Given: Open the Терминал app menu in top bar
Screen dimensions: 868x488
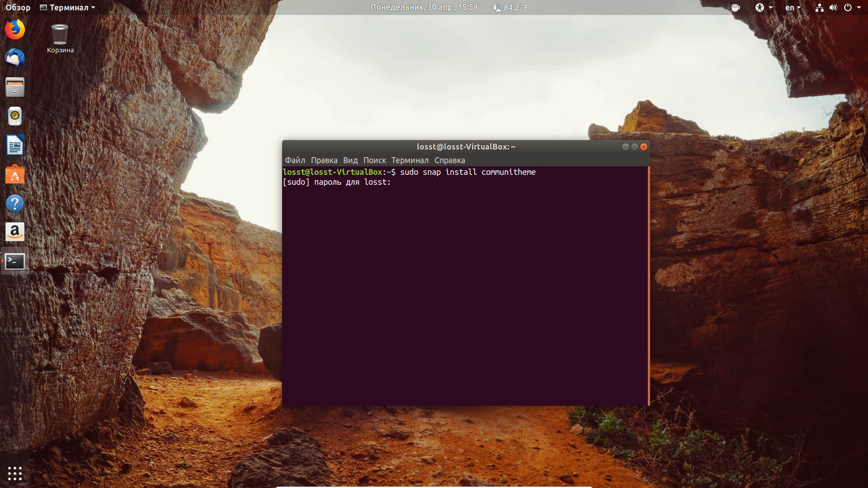Looking at the screenshot, I should [67, 8].
